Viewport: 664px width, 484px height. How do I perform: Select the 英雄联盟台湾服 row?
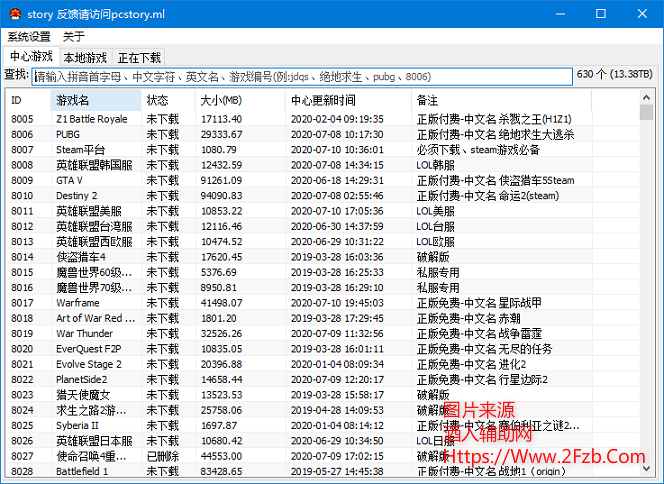(x=323, y=226)
